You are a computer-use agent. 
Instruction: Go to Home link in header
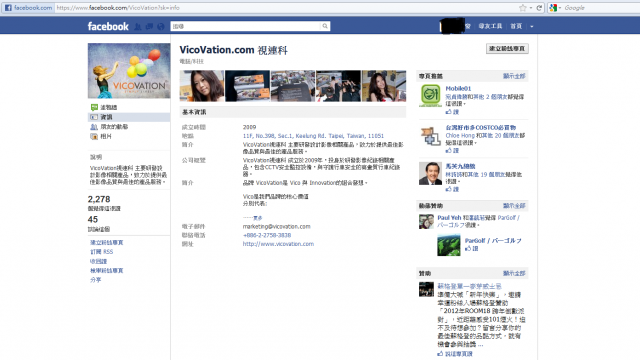[x=516, y=26]
